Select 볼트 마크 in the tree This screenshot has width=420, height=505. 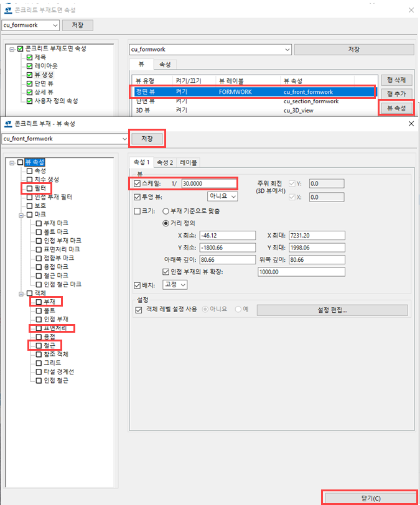(x=56, y=232)
